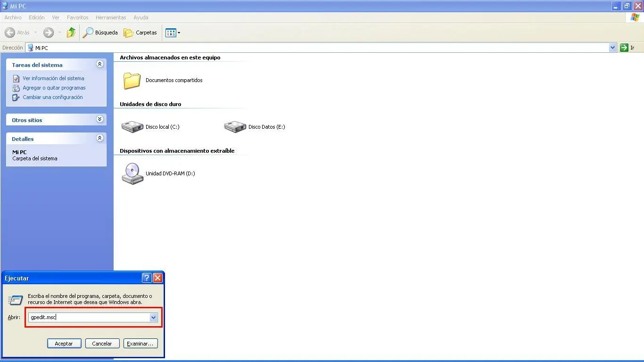Click the Archivos almacenados en este equipo heading
This screenshot has width=644, height=362.
tap(170, 58)
